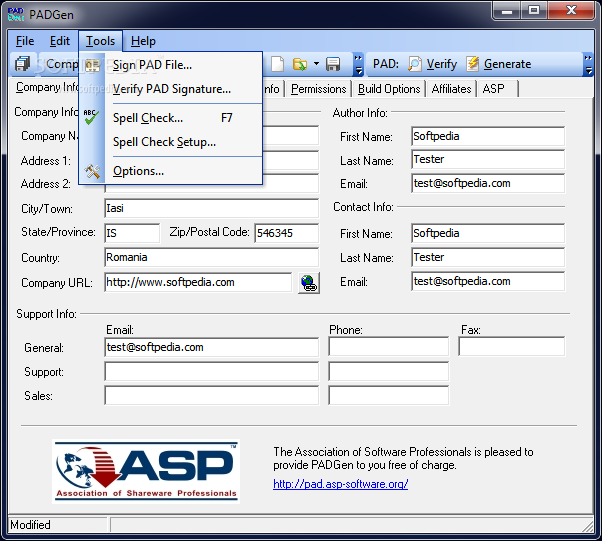Click the Sales phone field
This screenshot has height=541, width=602.
point(389,395)
